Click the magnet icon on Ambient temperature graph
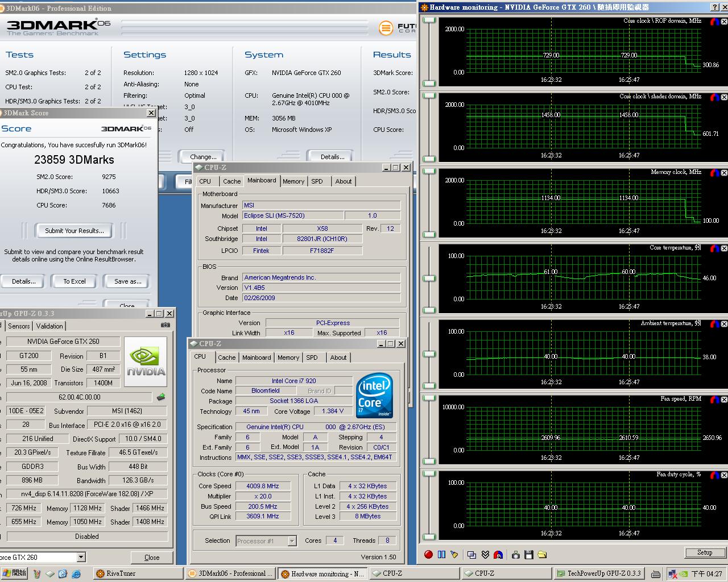 [x=714, y=324]
